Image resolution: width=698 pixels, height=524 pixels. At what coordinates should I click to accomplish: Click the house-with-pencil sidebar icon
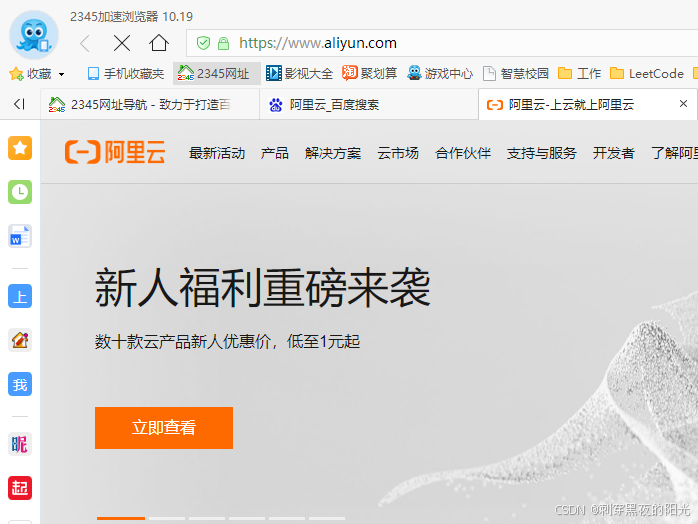point(20,340)
